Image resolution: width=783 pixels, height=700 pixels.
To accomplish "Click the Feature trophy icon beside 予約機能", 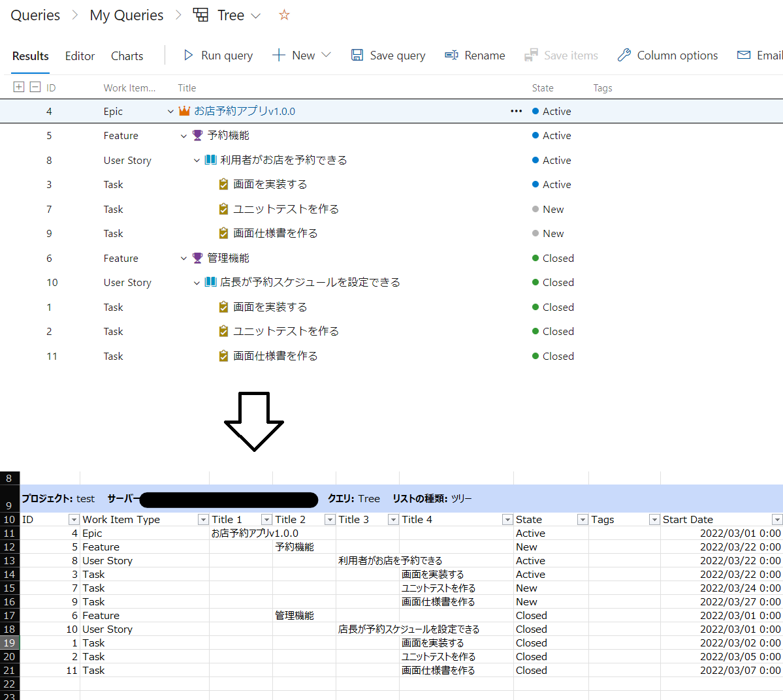I will click(197, 135).
